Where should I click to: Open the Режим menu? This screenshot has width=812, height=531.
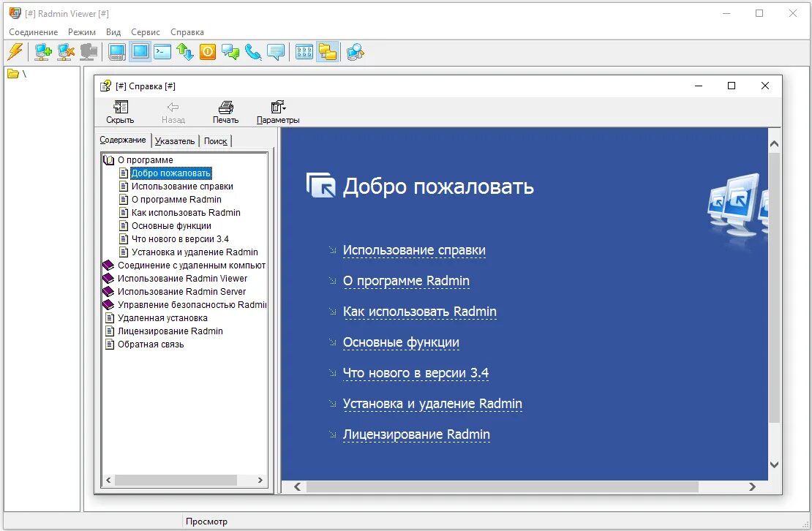click(82, 32)
